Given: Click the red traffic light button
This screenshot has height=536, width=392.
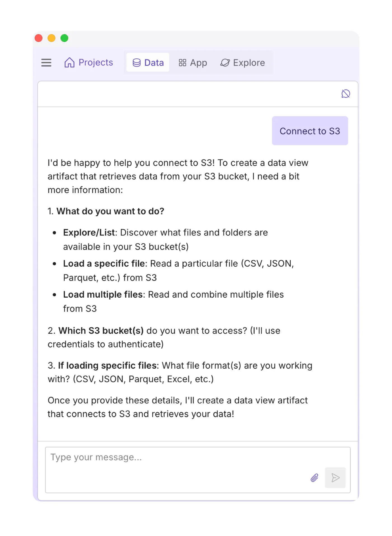Looking at the screenshot, I should (x=38, y=38).
